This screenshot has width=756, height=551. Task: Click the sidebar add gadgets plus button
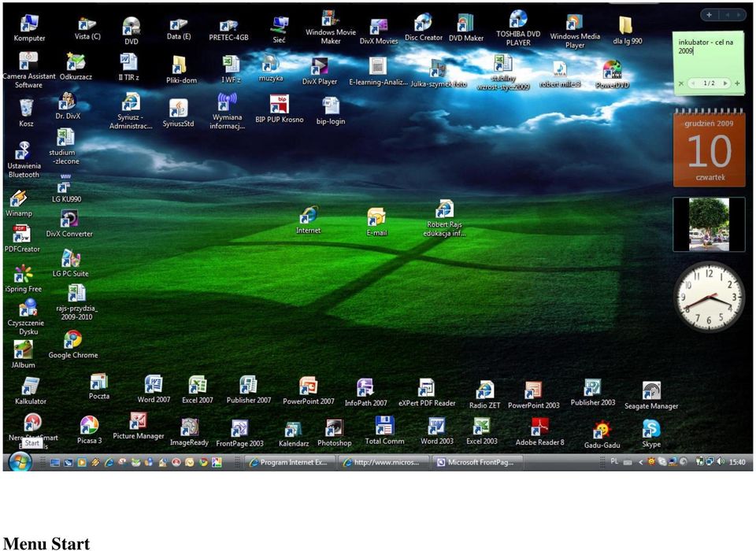(x=709, y=15)
